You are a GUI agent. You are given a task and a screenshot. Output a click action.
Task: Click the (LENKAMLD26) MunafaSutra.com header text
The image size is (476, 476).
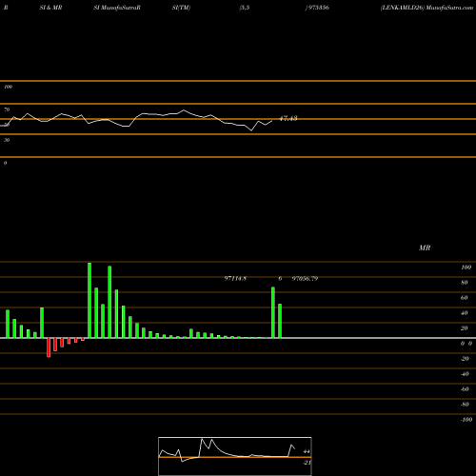click(x=426, y=8)
